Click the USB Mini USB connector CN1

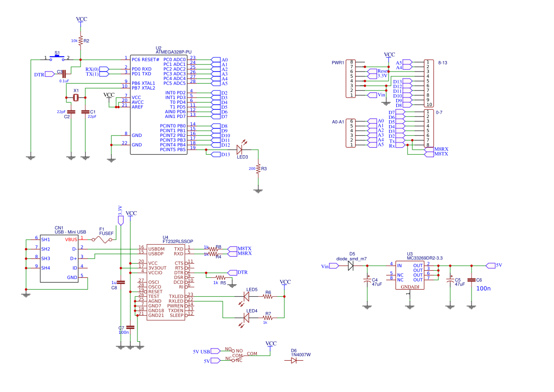point(59,258)
